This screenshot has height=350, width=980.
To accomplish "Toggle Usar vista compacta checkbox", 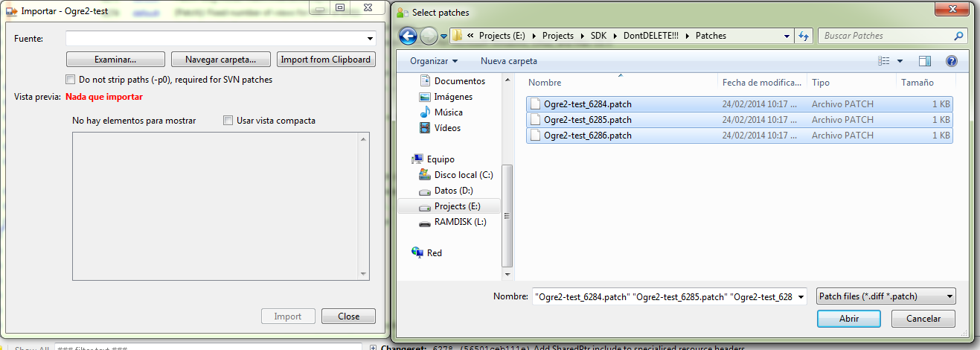I will pos(228,120).
